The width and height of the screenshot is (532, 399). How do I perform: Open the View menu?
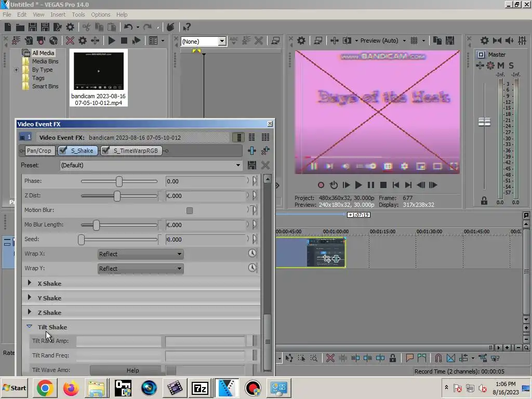click(x=38, y=15)
